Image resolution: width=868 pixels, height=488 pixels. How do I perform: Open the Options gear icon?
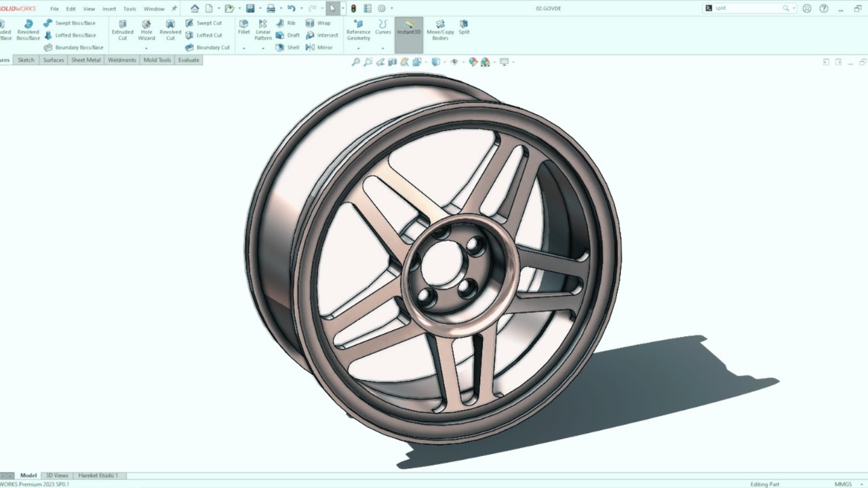click(x=382, y=9)
